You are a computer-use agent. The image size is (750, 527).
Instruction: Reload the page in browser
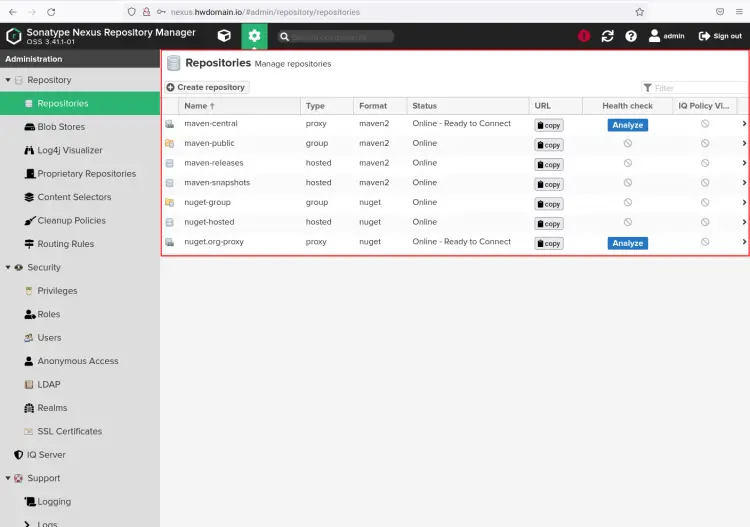51,12
